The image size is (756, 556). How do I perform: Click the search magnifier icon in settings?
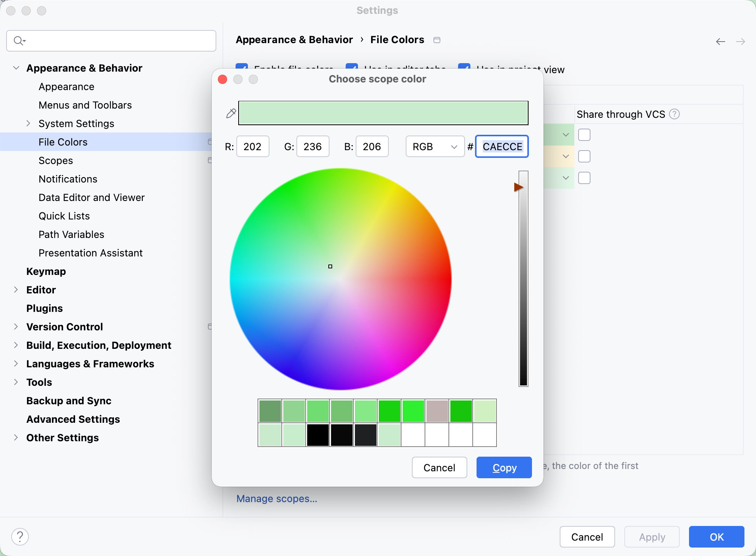tap(18, 40)
